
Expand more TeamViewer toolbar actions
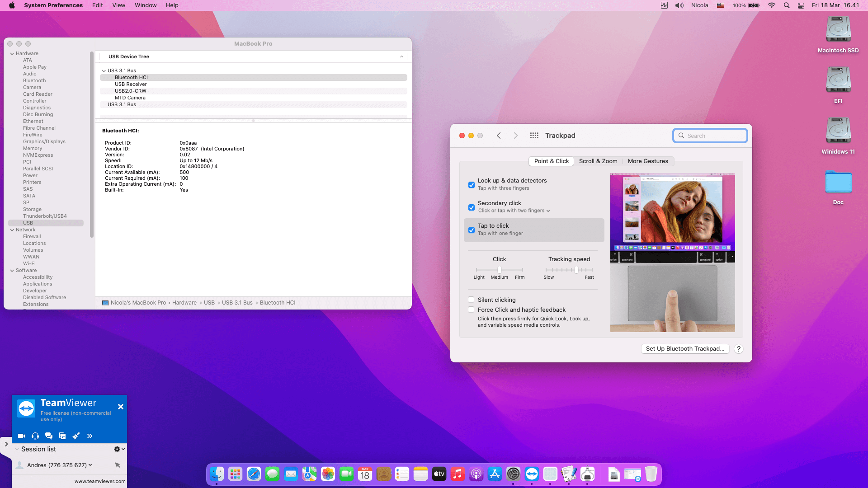pos(90,436)
